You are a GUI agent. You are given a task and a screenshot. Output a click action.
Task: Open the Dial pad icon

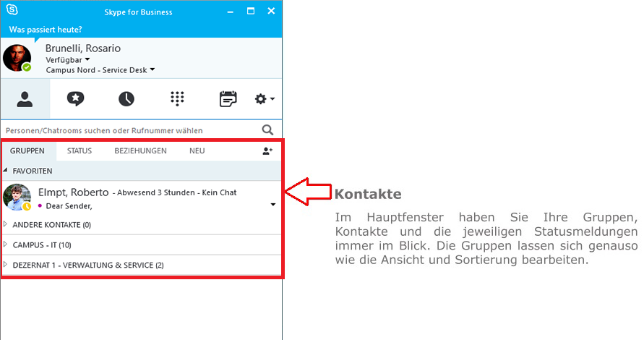click(x=177, y=99)
